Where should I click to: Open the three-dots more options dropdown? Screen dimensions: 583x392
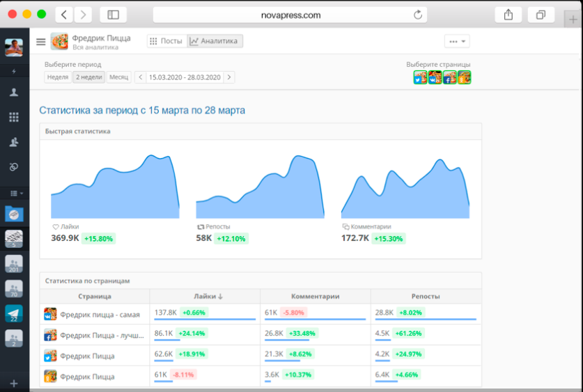(x=457, y=41)
